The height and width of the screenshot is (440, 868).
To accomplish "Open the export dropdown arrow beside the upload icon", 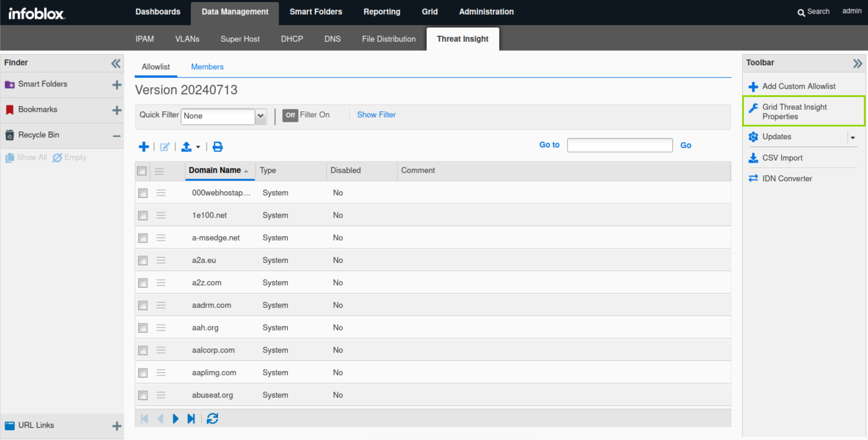I will click(x=198, y=147).
